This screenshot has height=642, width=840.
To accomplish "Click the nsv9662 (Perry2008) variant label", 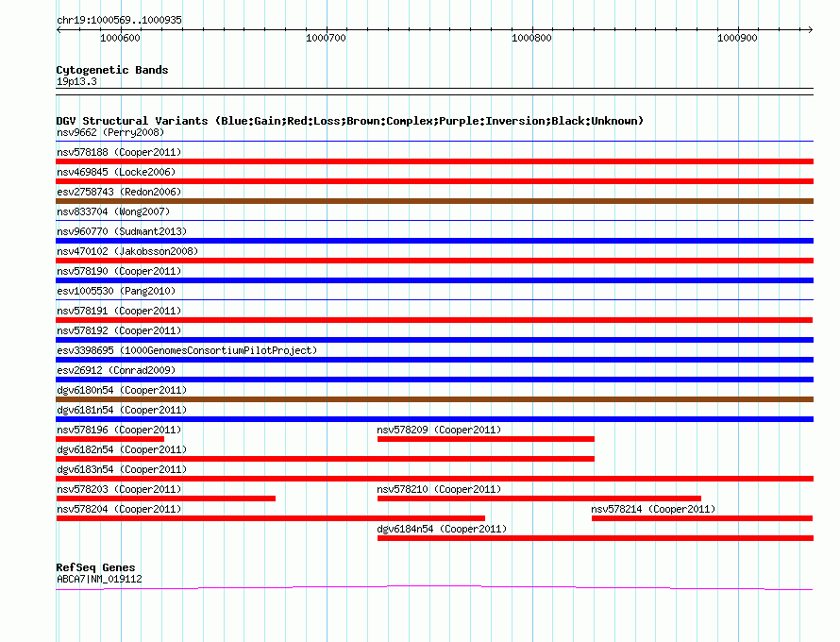I will coord(110,132).
